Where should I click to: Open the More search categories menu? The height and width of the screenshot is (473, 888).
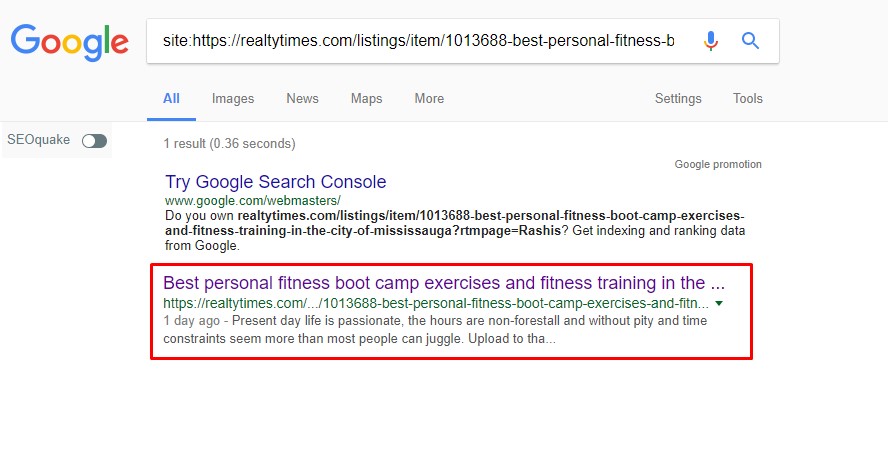pos(429,98)
